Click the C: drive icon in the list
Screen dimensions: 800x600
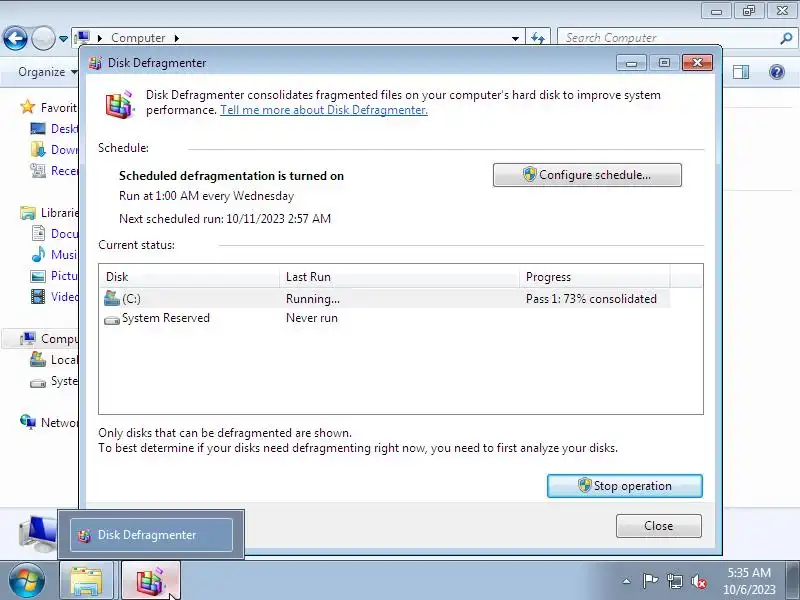pos(112,298)
